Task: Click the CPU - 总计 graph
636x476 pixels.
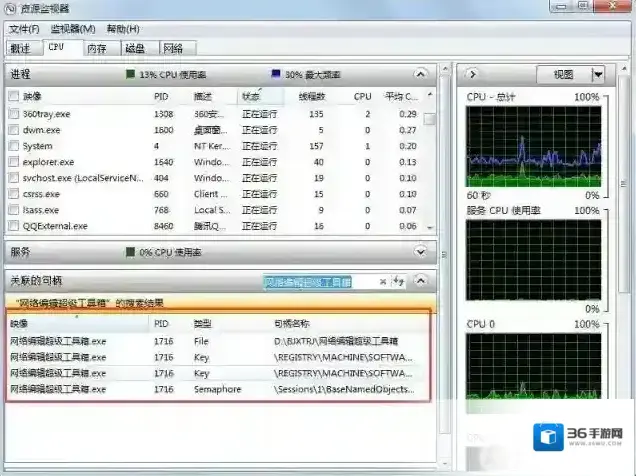Action: click(533, 146)
